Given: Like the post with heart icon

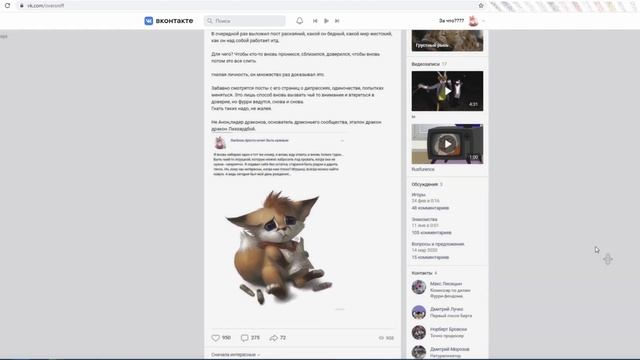Looking at the screenshot, I should pyautogui.click(x=216, y=338).
